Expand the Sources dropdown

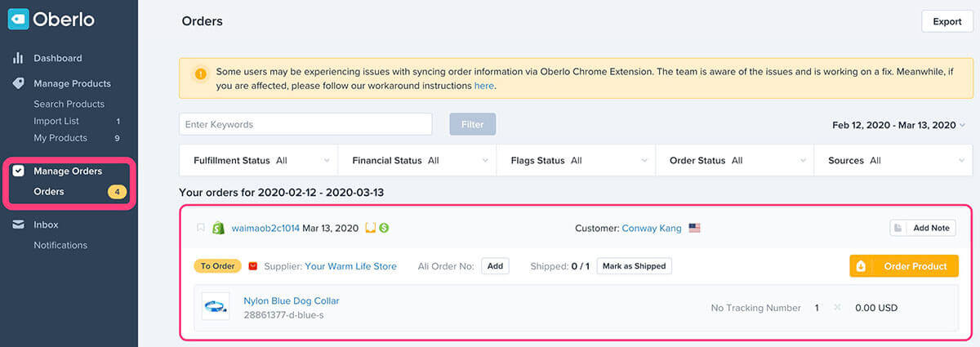[x=893, y=161]
